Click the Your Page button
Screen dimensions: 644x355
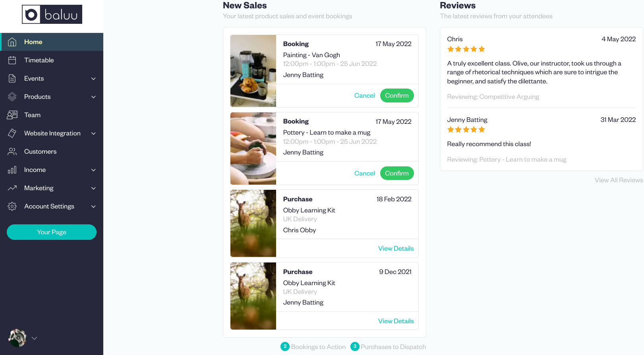pyautogui.click(x=52, y=232)
